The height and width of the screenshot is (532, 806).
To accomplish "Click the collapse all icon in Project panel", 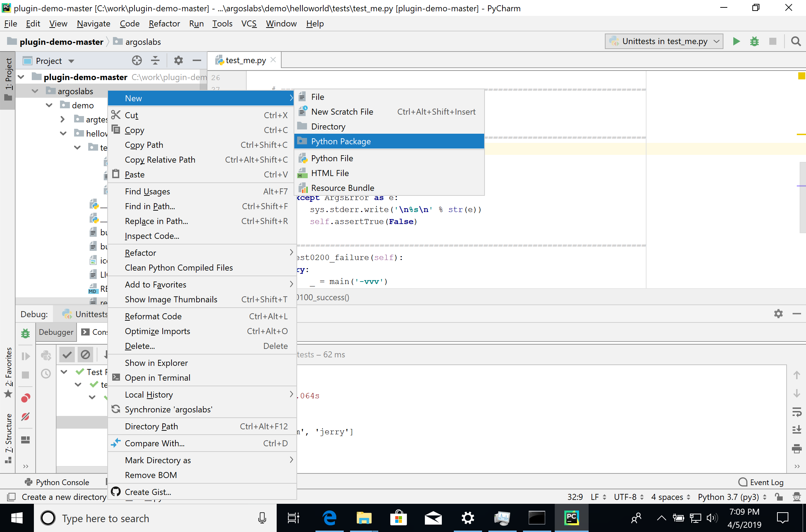I will point(155,61).
